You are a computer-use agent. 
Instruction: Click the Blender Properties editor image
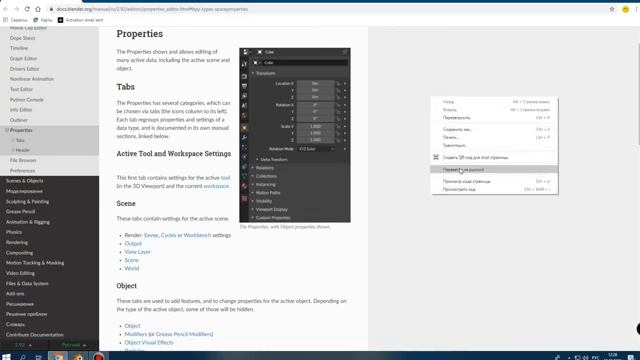click(295, 135)
